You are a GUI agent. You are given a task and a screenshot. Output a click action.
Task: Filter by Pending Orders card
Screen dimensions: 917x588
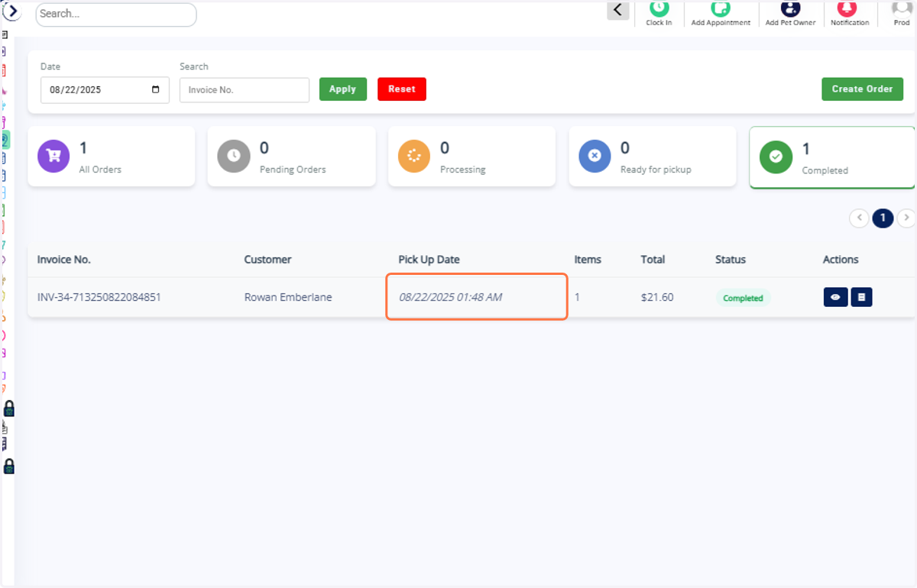[291, 157]
